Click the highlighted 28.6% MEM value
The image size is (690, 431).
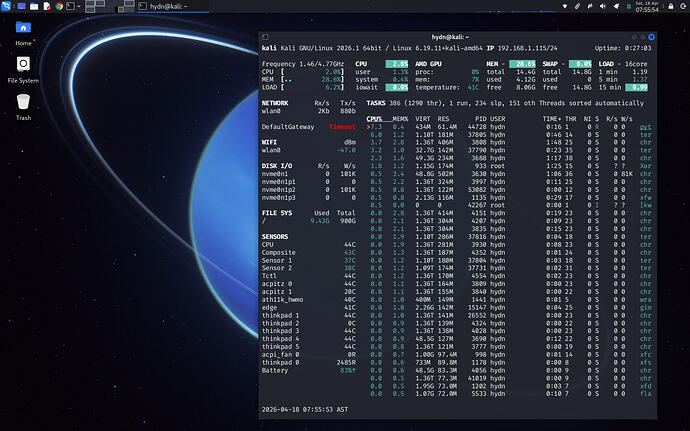(522, 64)
